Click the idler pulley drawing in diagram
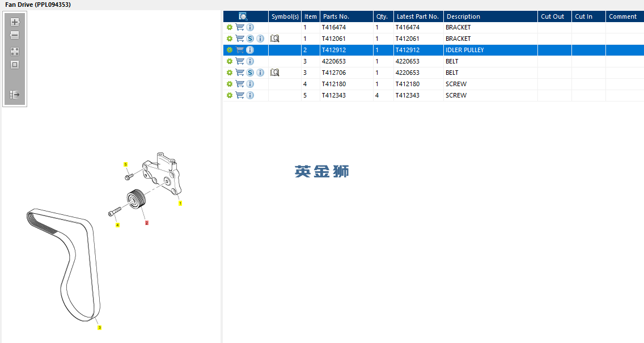 point(137,198)
